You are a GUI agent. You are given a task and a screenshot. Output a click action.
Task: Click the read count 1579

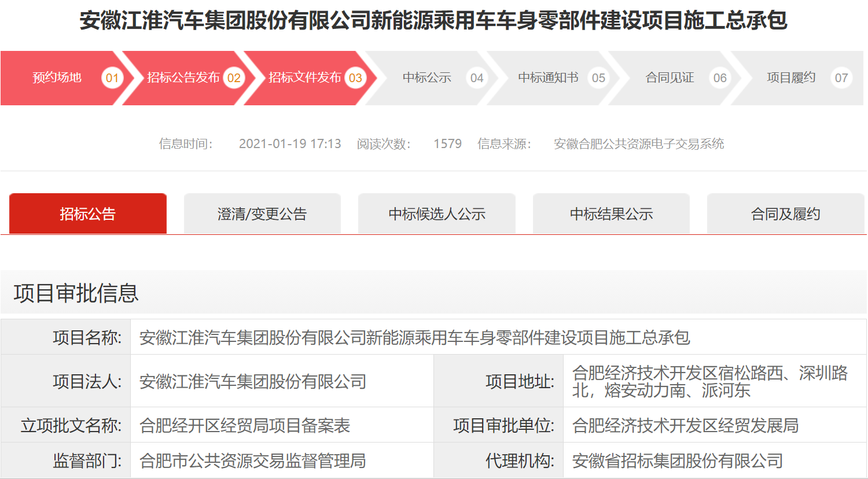tap(448, 143)
